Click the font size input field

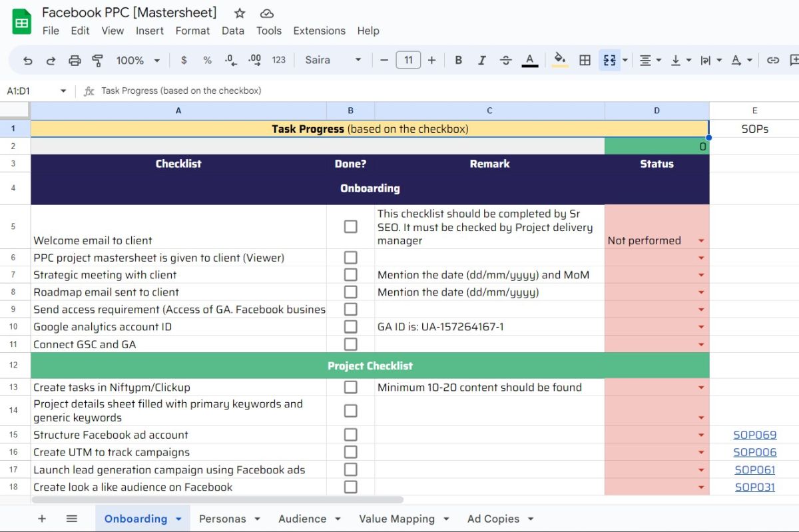click(408, 60)
